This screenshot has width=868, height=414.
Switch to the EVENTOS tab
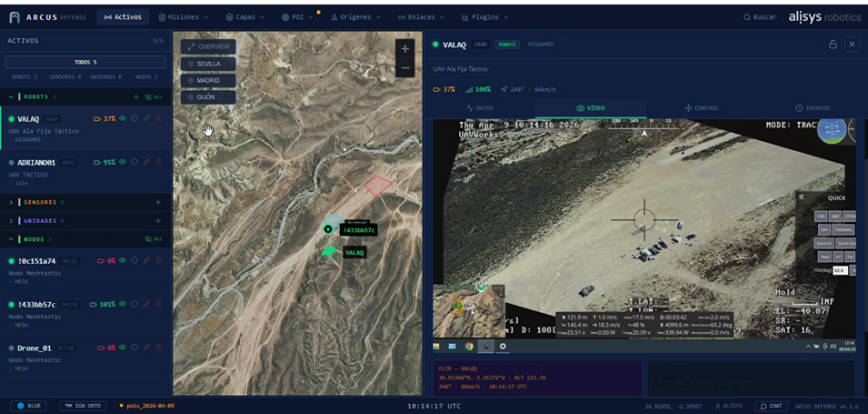(x=812, y=108)
